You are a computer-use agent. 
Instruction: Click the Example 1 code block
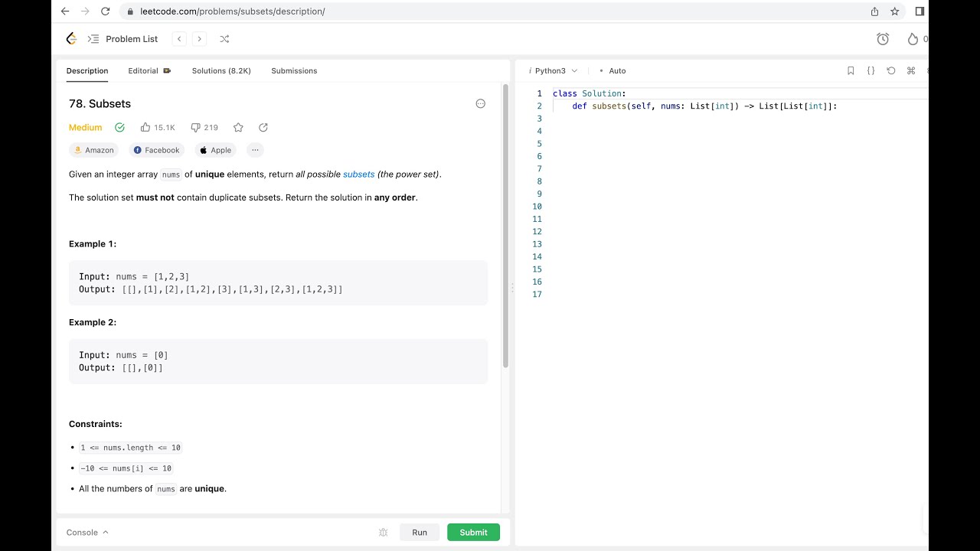coord(278,283)
